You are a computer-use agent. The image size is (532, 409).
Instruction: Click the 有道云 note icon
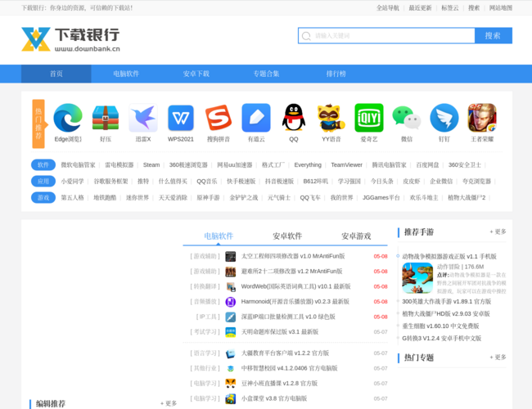[256, 118]
